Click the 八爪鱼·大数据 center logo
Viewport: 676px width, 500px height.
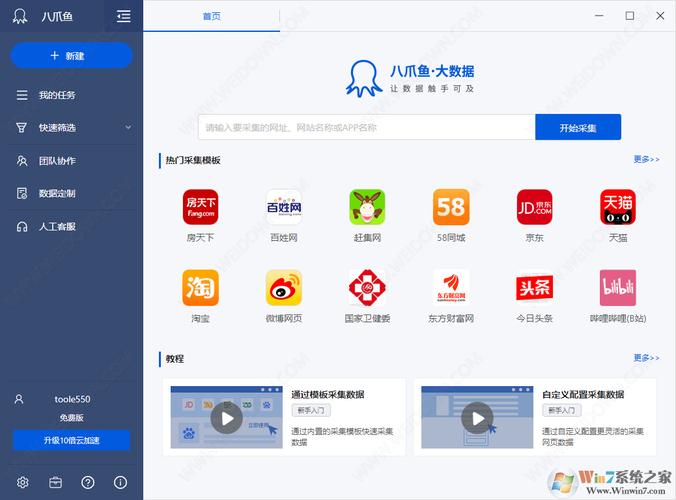[x=410, y=78]
